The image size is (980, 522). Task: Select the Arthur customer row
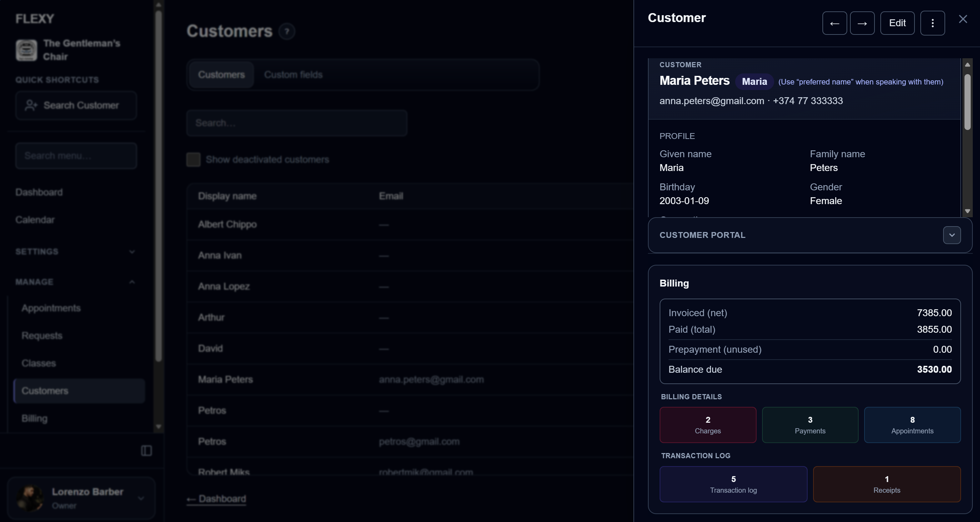click(x=410, y=318)
